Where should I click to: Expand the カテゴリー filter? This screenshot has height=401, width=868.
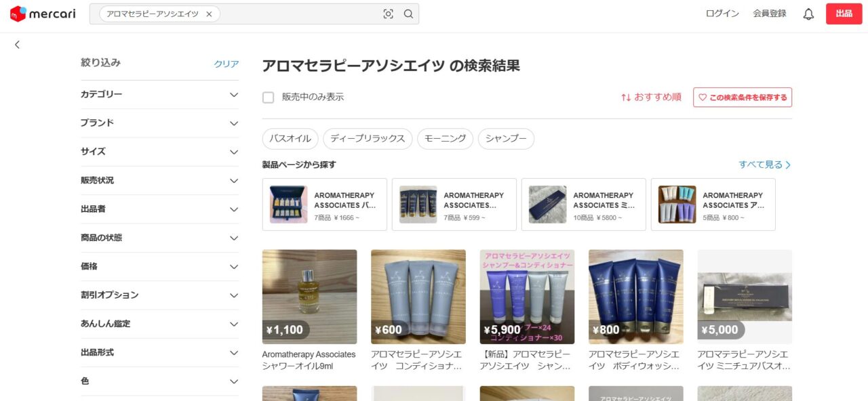tap(160, 94)
